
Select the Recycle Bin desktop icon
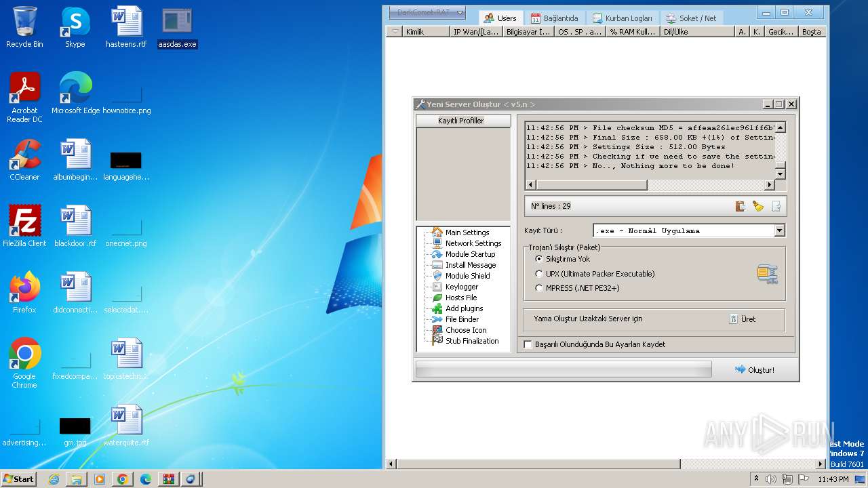click(x=24, y=28)
